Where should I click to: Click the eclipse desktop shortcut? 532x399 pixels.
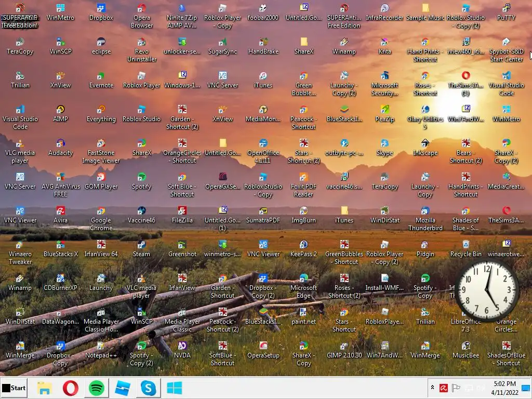click(x=101, y=46)
